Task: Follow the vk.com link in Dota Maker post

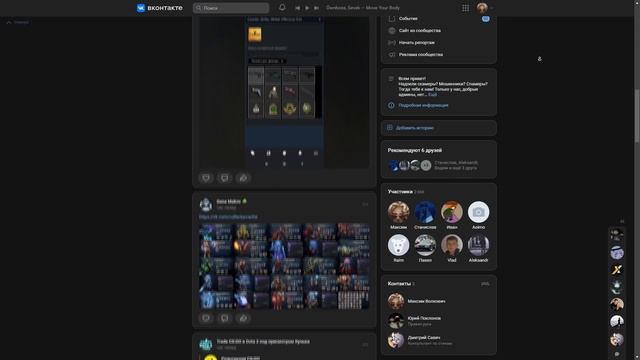Action: [x=228, y=216]
